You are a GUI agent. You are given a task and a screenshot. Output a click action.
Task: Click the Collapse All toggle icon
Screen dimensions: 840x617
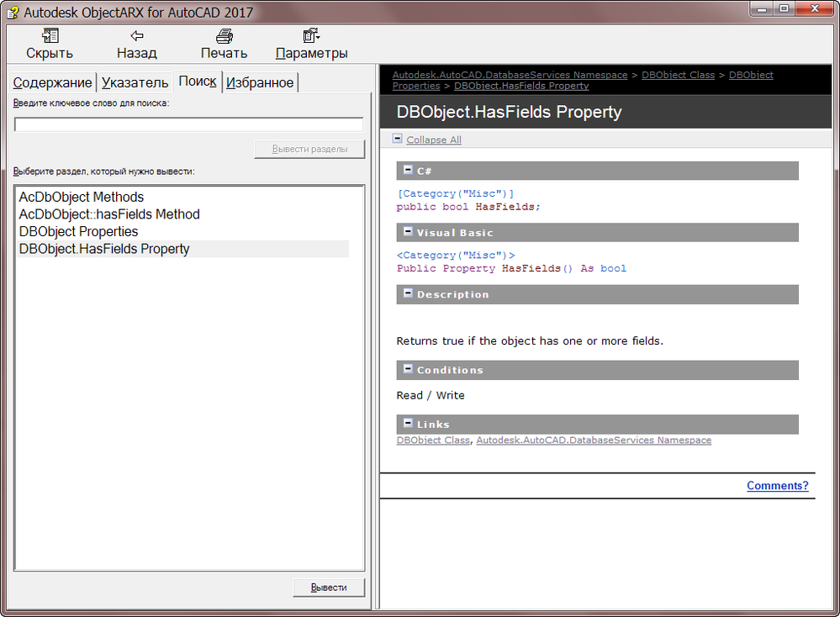[398, 139]
